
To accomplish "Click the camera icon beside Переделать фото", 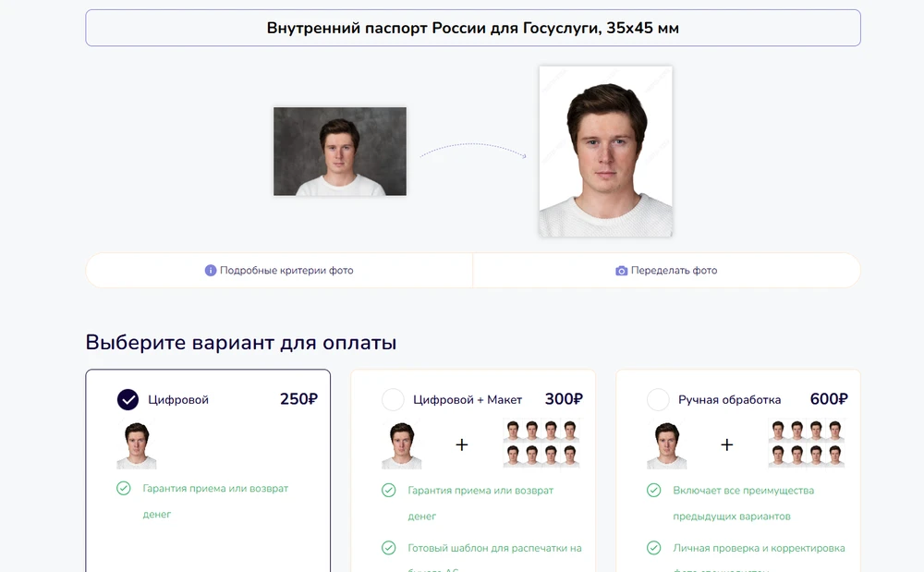I will pos(621,271).
